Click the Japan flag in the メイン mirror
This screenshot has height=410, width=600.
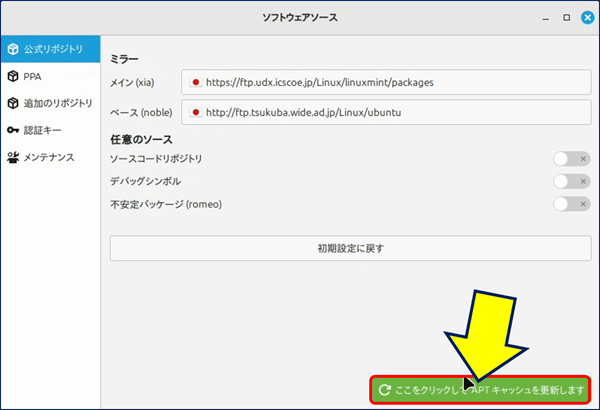(196, 82)
